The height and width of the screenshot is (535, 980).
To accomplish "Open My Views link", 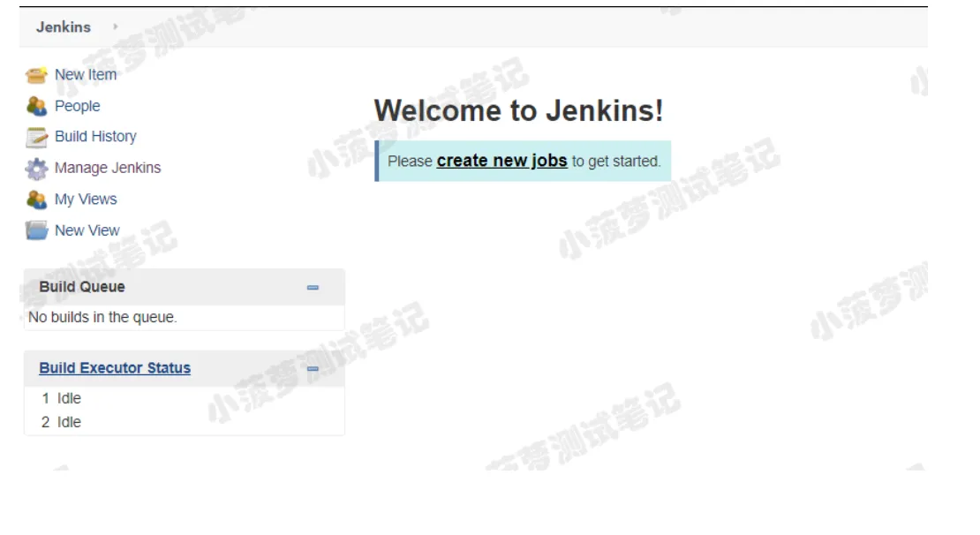I will 86,200.
